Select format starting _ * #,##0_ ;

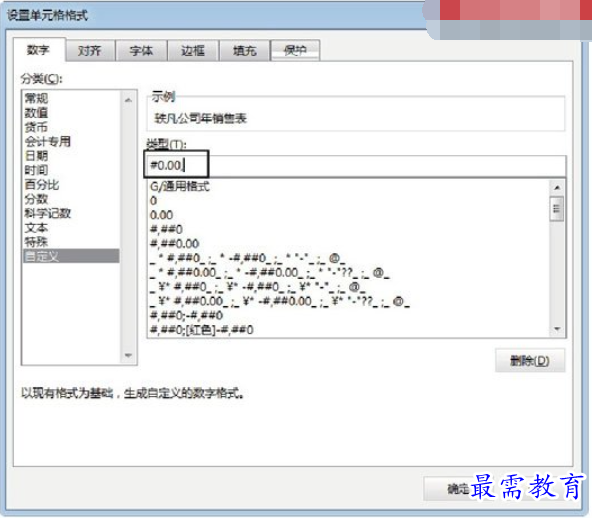click(x=349, y=258)
